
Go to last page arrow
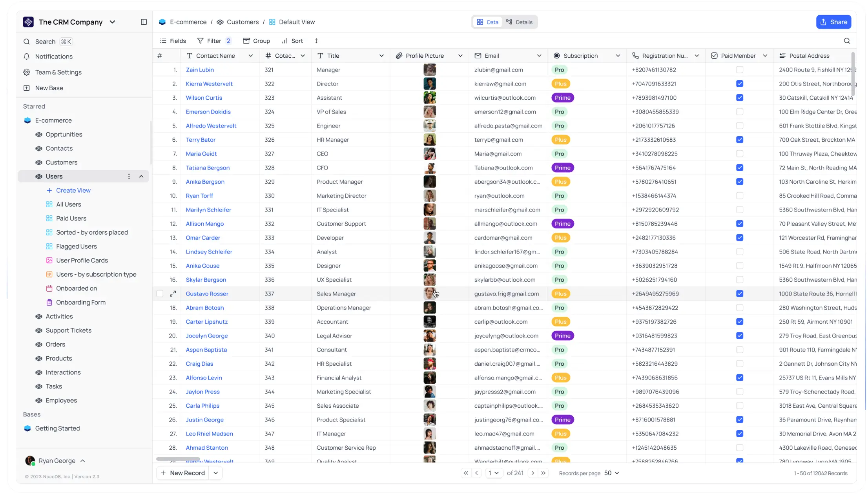click(x=543, y=473)
